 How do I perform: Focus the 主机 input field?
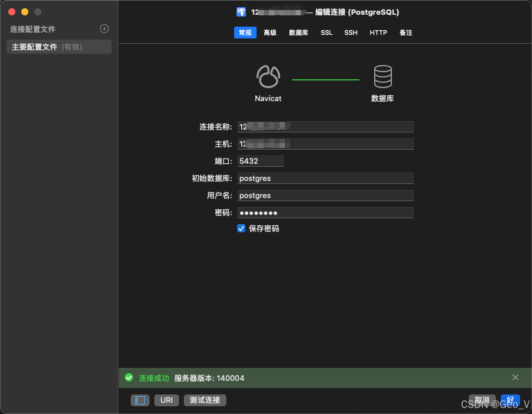click(x=325, y=144)
